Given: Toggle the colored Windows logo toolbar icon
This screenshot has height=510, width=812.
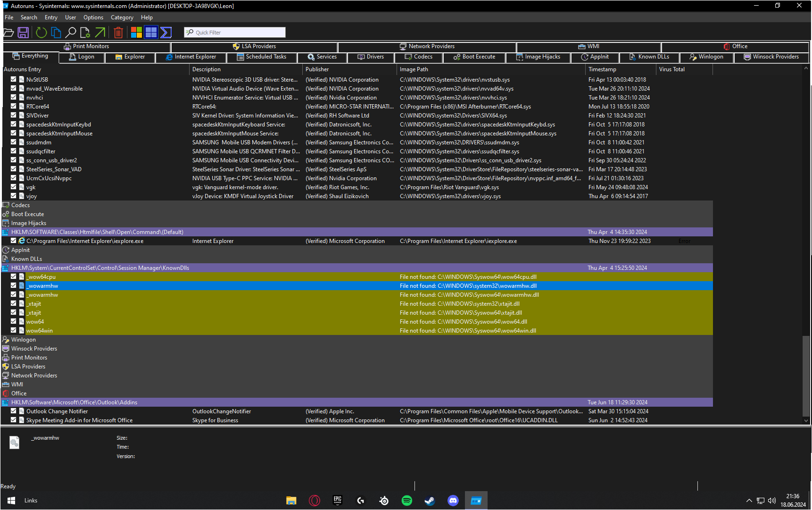Looking at the screenshot, I should tap(137, 33).
